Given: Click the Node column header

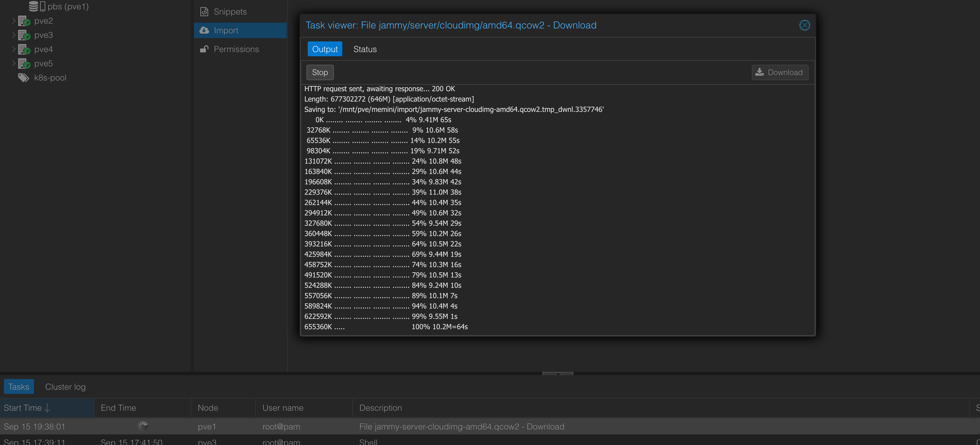Looking at the screenshot, I should tap(208, 408).
